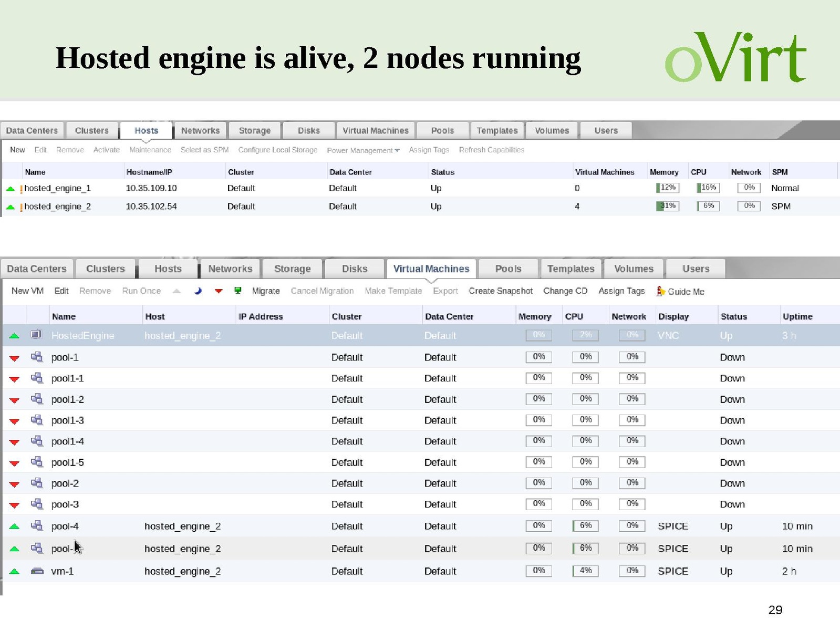Viewport: 840px width, 630px height.
Task: Open the Networks tab in upper panel
Action: coord(200,130)
